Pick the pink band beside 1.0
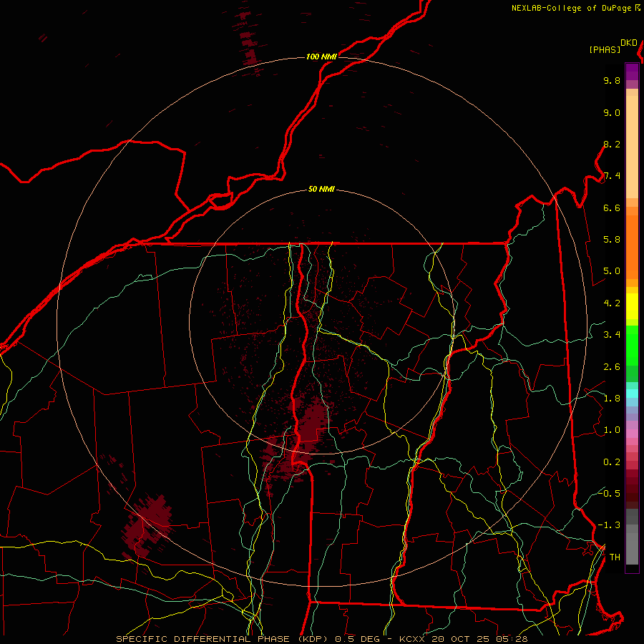This screenshot has height=644, width=644. [x=632, y=434]
